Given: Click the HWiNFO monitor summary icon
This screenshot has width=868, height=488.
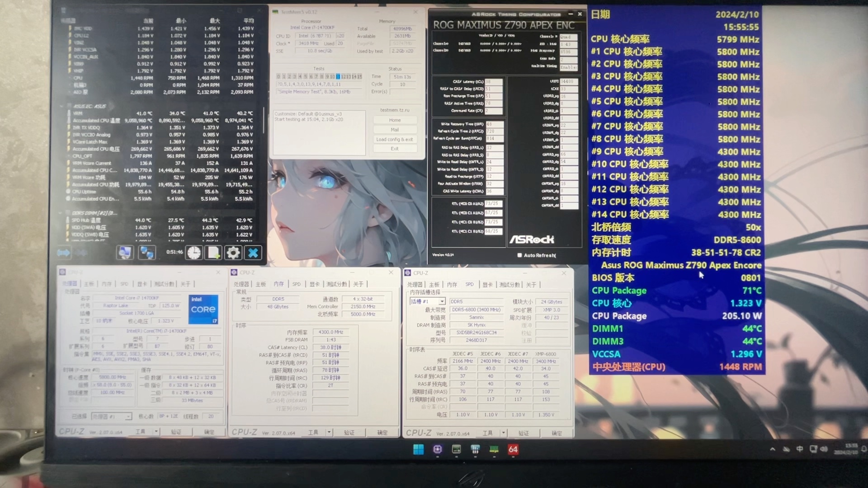Looking at the screenshot, I should tap(125, 252).
